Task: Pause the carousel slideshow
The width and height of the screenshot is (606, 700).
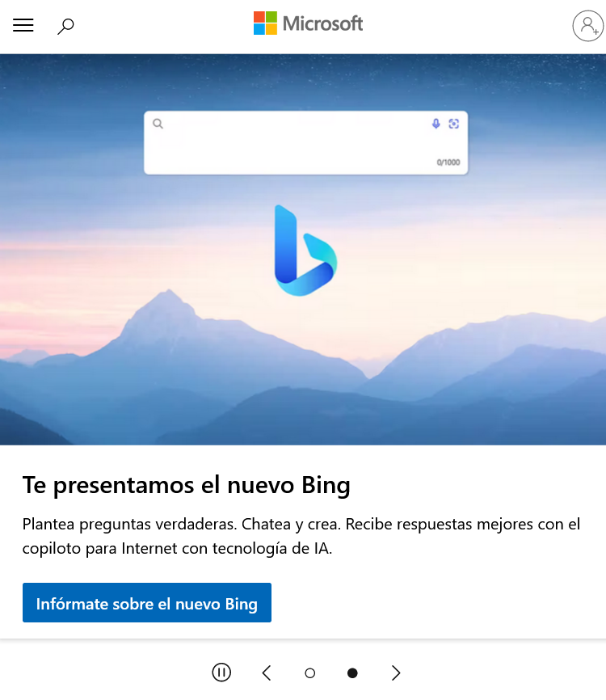Action: (221, 672)
